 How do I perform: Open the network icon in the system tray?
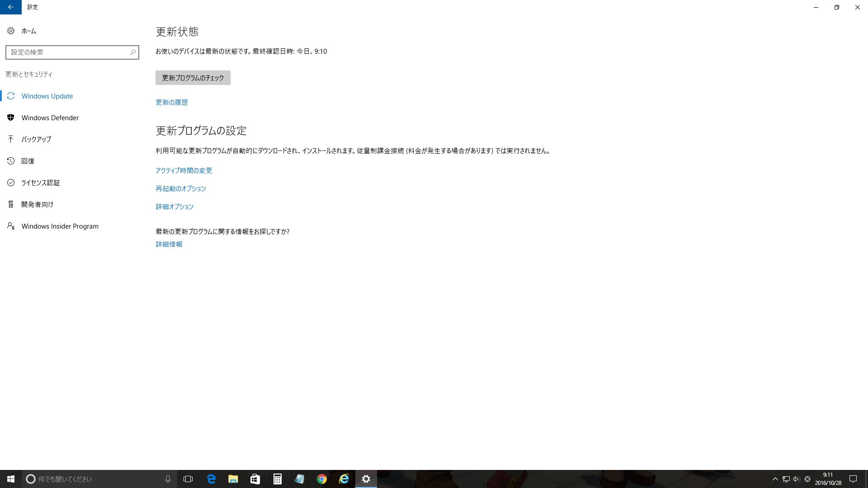click(786, 479)
